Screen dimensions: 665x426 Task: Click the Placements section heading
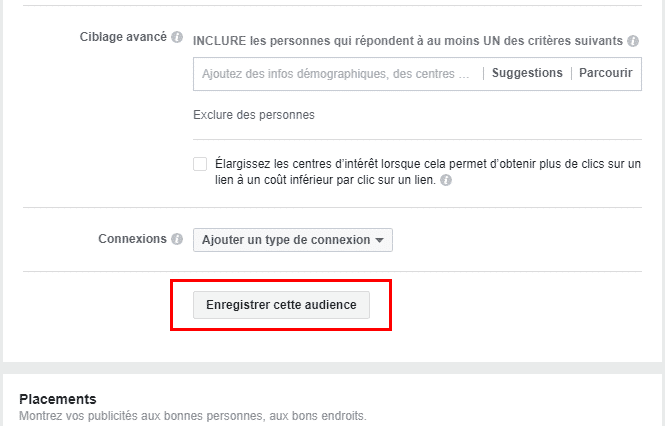click(58, 398)
